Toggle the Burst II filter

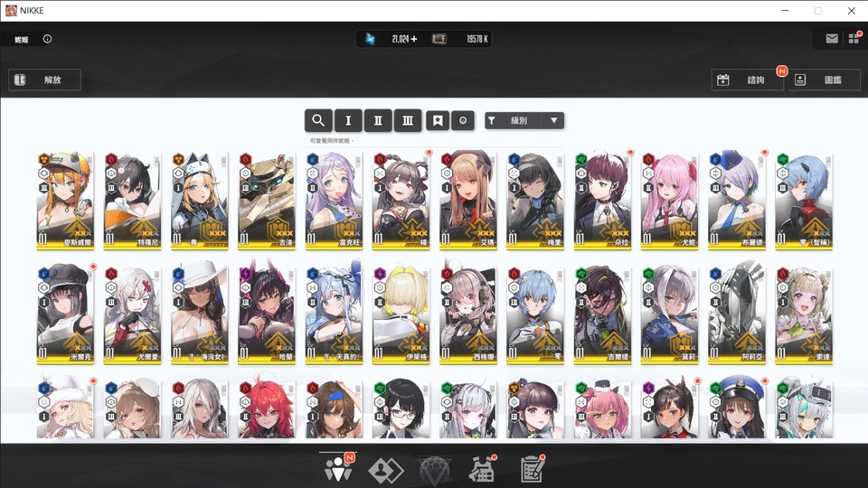click(378, 120)
